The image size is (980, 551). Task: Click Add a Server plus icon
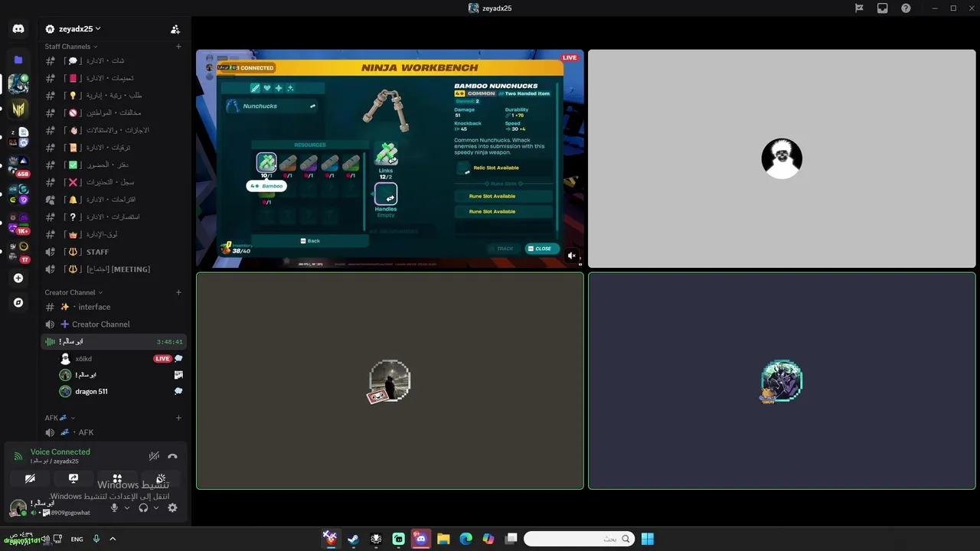click(x=18, y=278)
